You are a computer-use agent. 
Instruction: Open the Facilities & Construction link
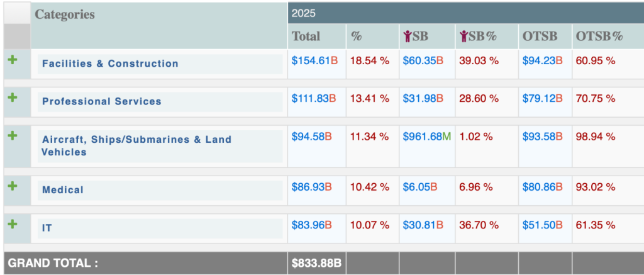click(110, 64)
